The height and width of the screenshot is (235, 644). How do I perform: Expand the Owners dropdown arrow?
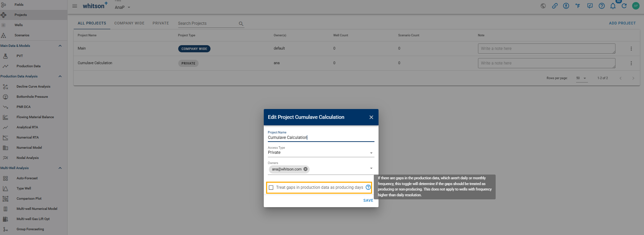point(371,168)
